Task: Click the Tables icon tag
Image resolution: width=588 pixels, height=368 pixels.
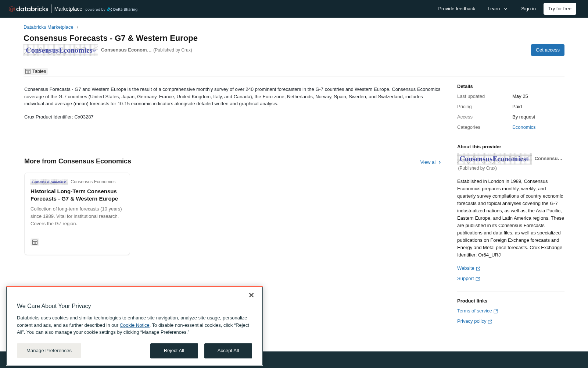Action: tap(36, 71)
